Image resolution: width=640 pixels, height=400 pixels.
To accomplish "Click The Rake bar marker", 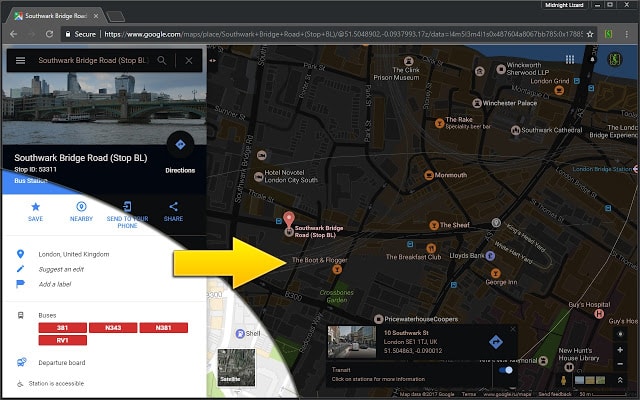I will click(x=439, y=123).
